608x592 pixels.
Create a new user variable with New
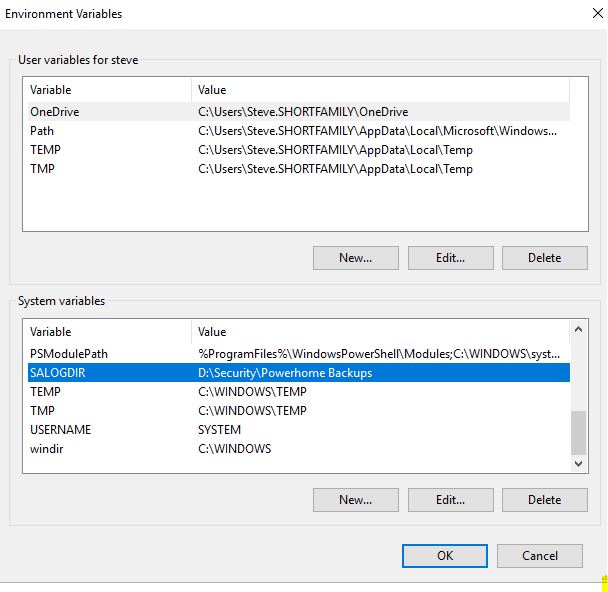356,258
